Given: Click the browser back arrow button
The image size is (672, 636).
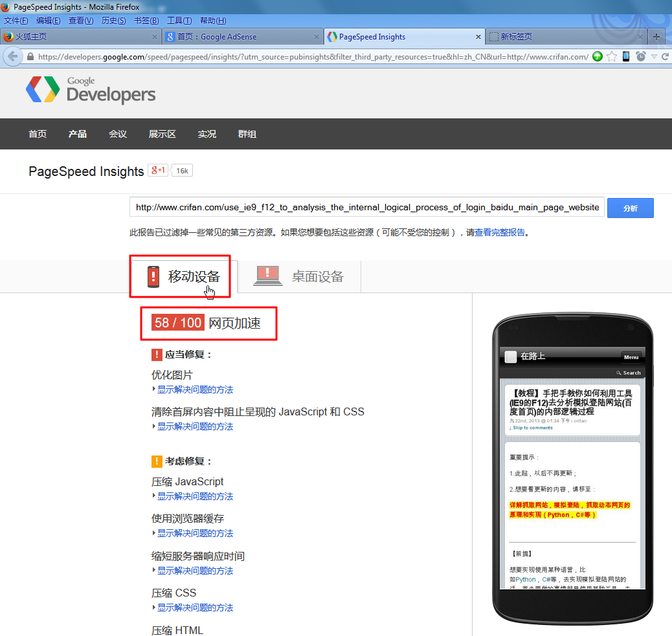Looking at the screenshot, I should 13,56.
